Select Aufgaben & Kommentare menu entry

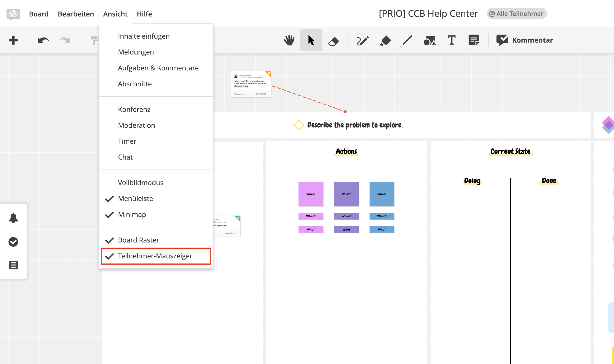(158, 68)
